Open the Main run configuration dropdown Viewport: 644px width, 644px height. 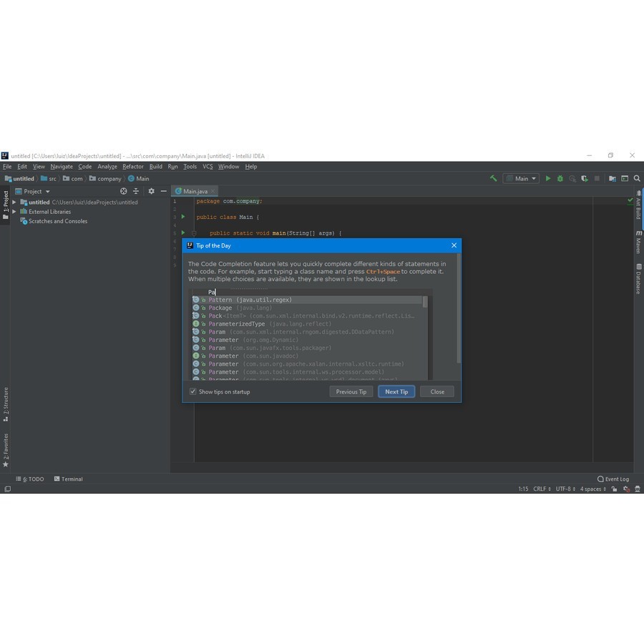(x=520, y=179)
